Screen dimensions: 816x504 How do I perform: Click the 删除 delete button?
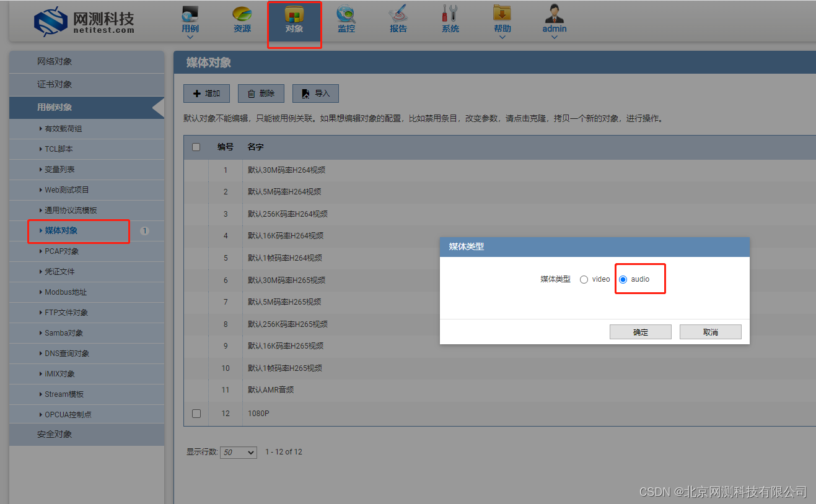coord(261,93)
